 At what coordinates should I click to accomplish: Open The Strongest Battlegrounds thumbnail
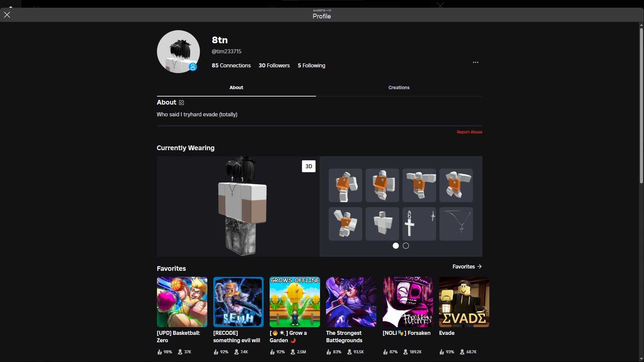(351, 302)
